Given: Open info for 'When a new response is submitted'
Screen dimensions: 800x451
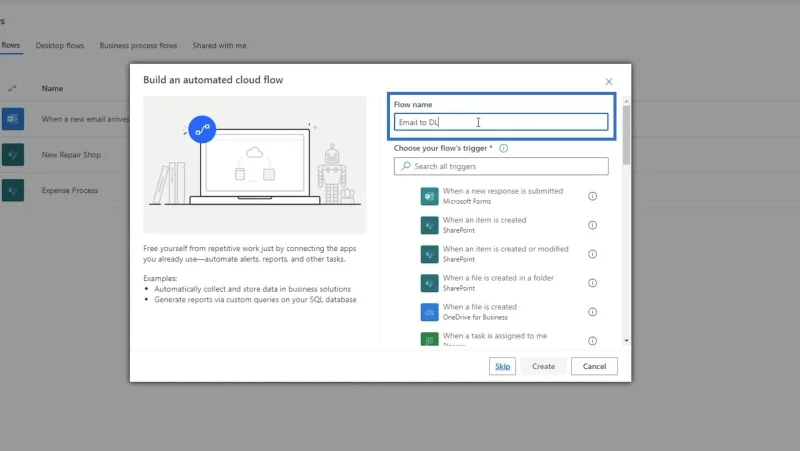Looking at the screenshot, I should pos(592,196).
